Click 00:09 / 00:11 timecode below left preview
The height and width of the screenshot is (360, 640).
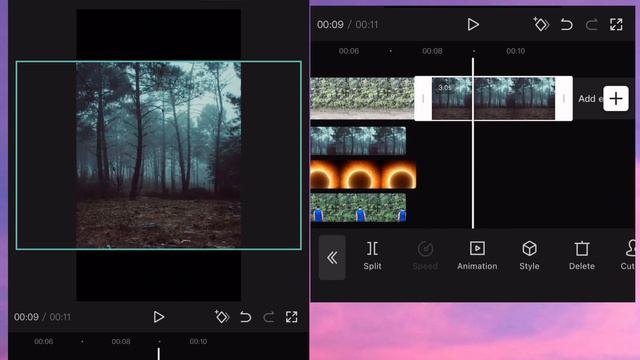(42, 317)
